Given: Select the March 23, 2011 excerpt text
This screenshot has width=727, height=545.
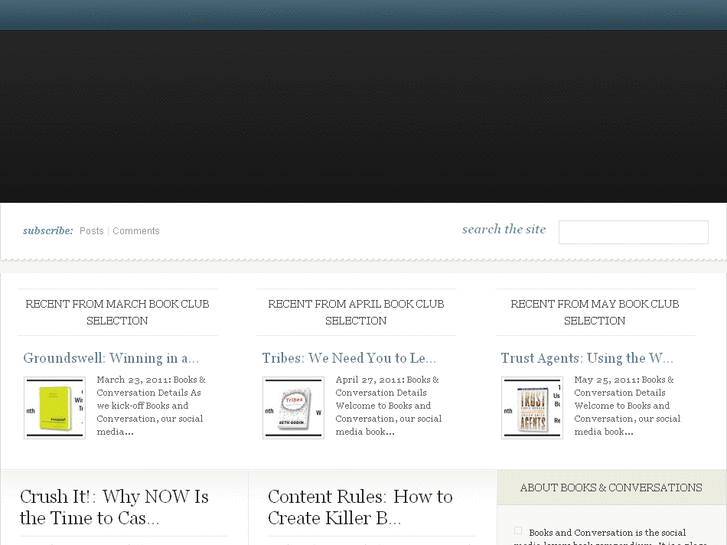Looking at the screenshot, I should pos(151,405).
